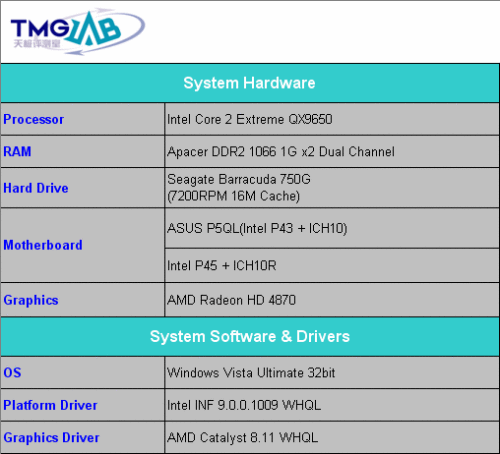
Task: Click the Graphics label
Action: (x=31, y=300)
